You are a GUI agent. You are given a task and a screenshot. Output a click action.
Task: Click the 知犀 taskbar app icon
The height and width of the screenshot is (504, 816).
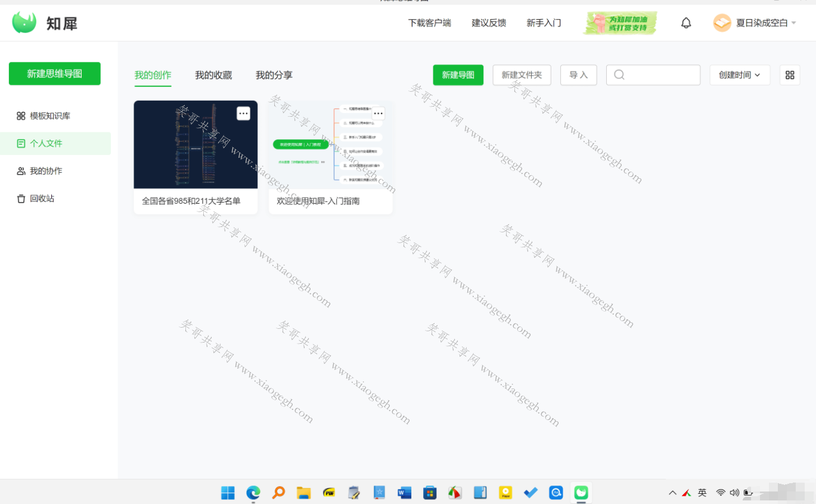(581, 493)
